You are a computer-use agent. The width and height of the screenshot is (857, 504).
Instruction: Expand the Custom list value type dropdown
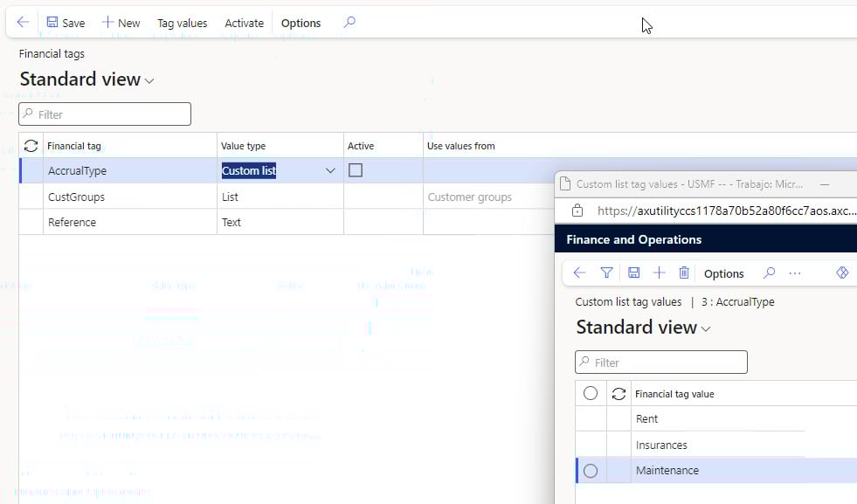330,171
